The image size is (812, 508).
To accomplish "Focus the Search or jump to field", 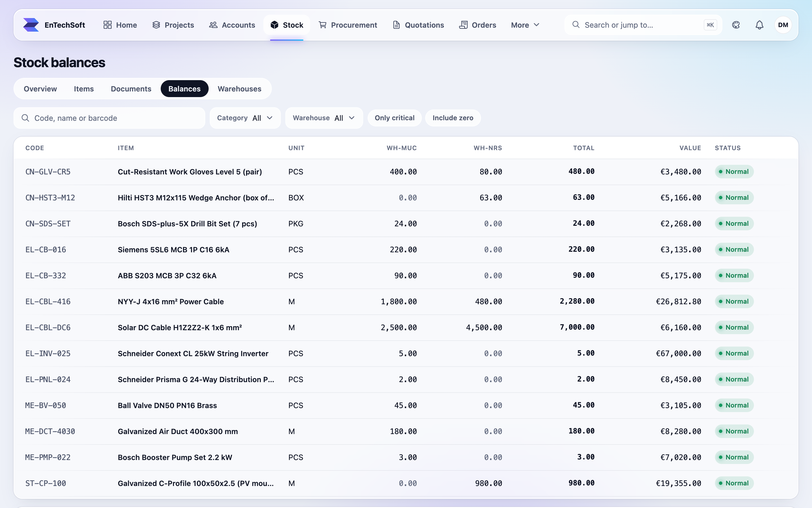I will click(x=643, y=25).
